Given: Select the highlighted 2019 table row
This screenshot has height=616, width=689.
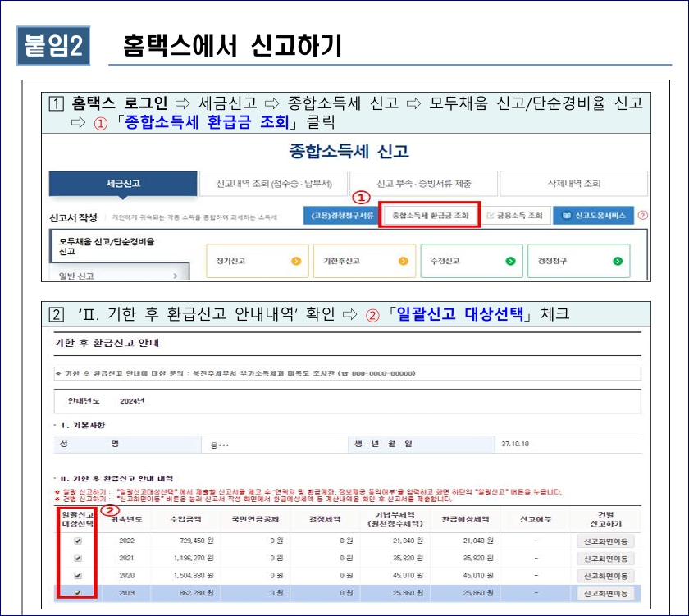Looking at the screenshot, I should (x=328, y=592).
